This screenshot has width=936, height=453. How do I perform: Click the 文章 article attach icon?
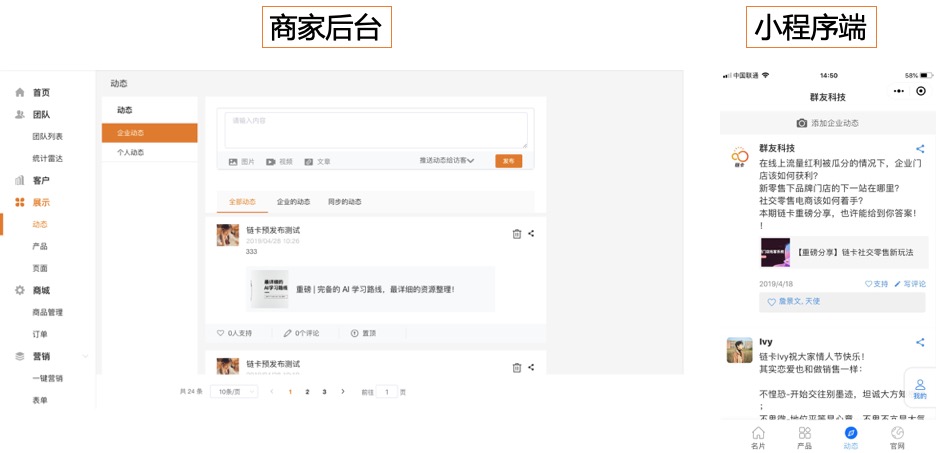coord(310,161)
